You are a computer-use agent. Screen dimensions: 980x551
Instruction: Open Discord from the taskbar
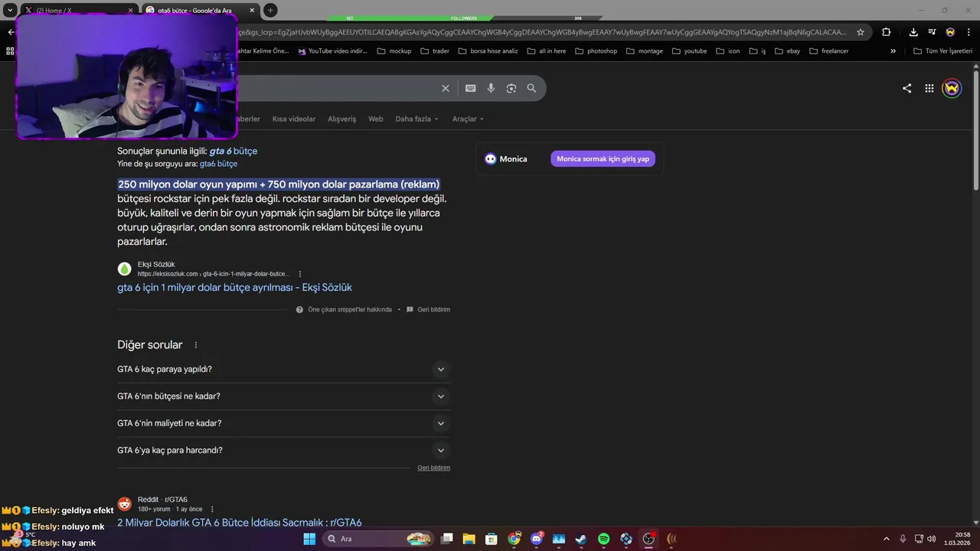(536, 539)
